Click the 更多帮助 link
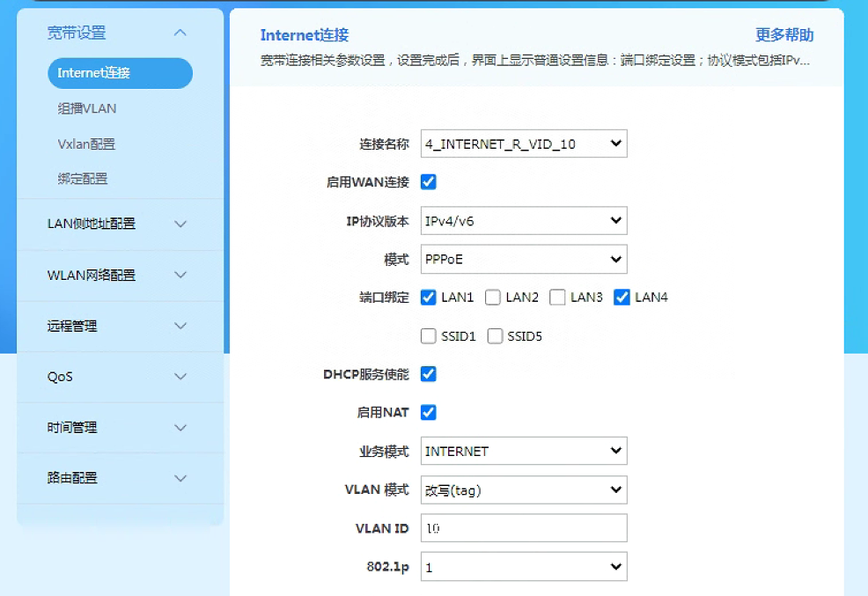The width and height of the screenshot is (868, 596). pyautogui.click(x=784, y=34)
